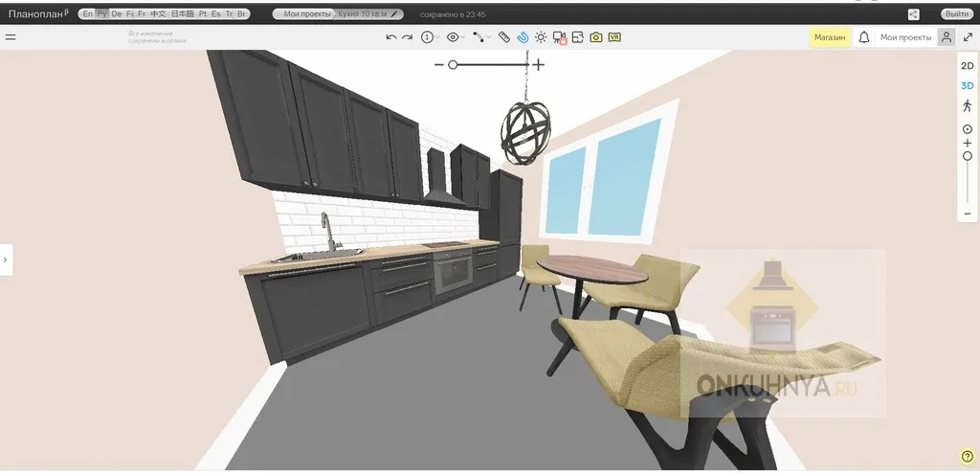Switch language to 中文
The image size is (980, 474).
tap(158, 13)
